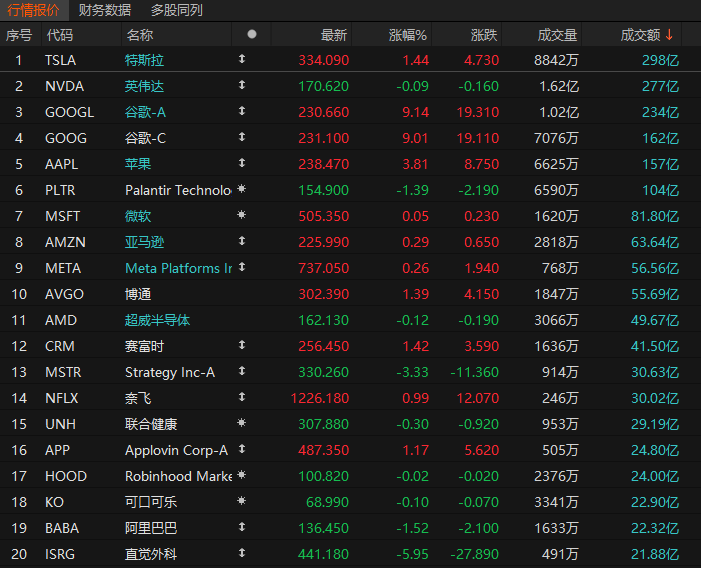Select the AVGO code cell

click(64, 294)
